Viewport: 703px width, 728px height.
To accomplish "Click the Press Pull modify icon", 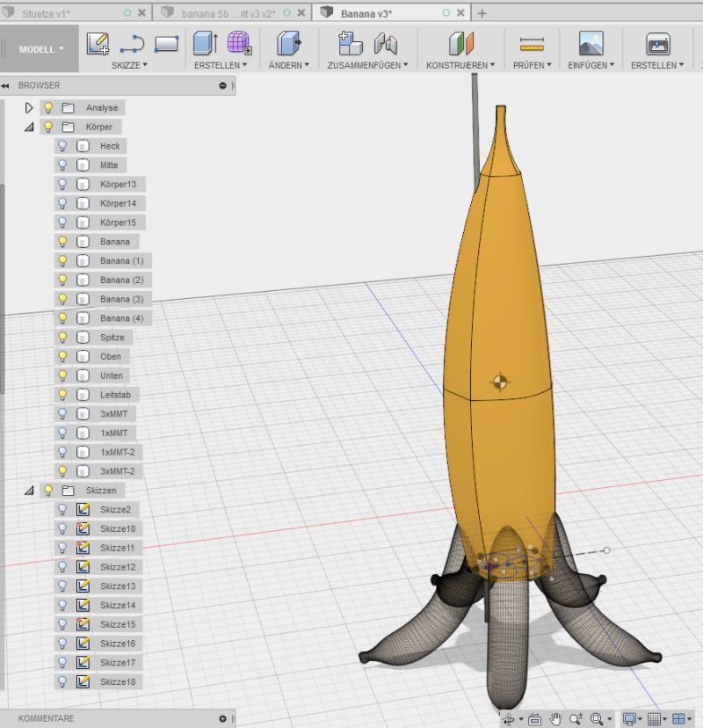I will (x=288, y=44).
